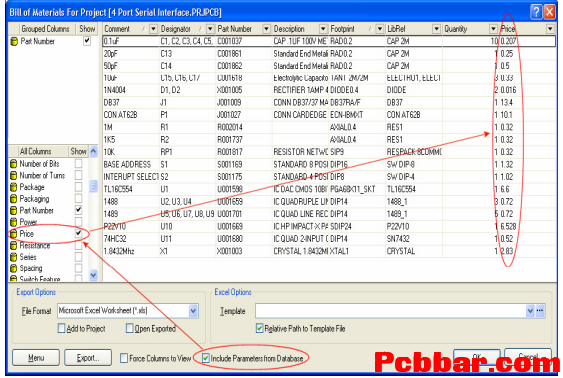Screen dimensions: 563x378
Task: Open the File Format dropdown
Action: click(x=193, y=311)
